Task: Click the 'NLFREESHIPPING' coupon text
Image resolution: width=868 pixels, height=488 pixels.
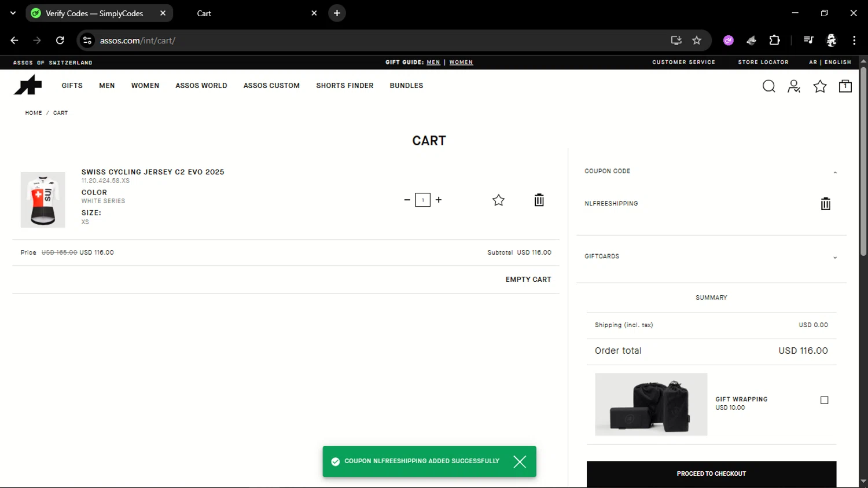Action: coord(611,204)
